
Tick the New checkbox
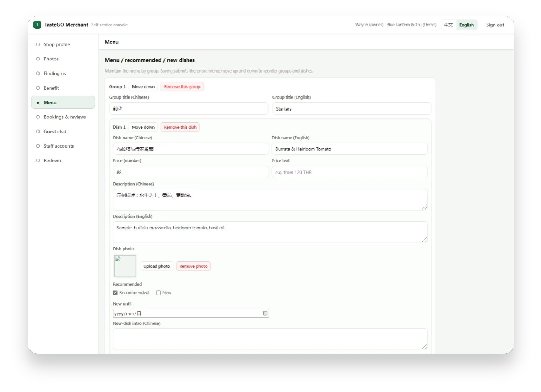point(158,293)
